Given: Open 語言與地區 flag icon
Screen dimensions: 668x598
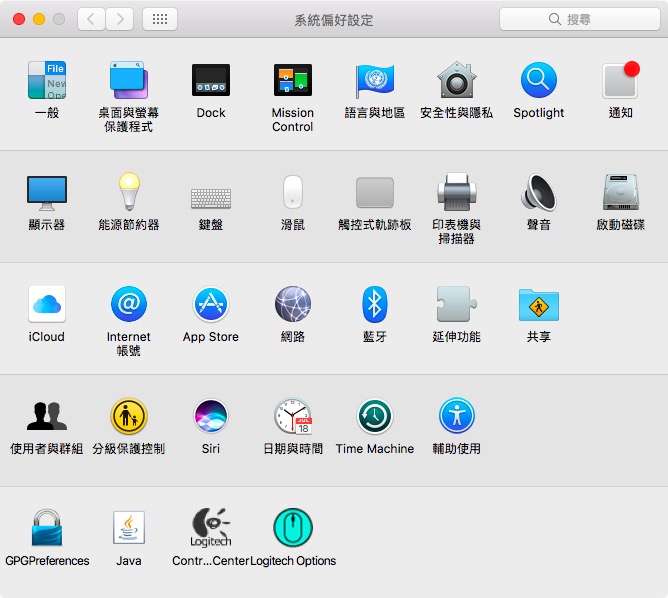Looking at the screenshot, I should coord(374,80).
